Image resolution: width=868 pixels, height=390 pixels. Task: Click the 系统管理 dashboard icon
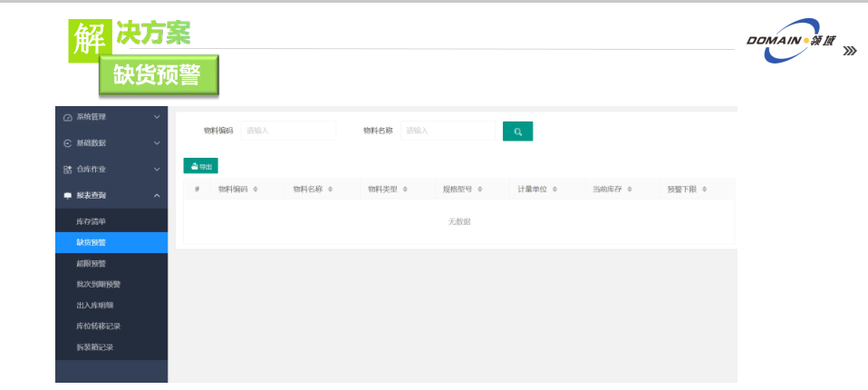(68, 117)
